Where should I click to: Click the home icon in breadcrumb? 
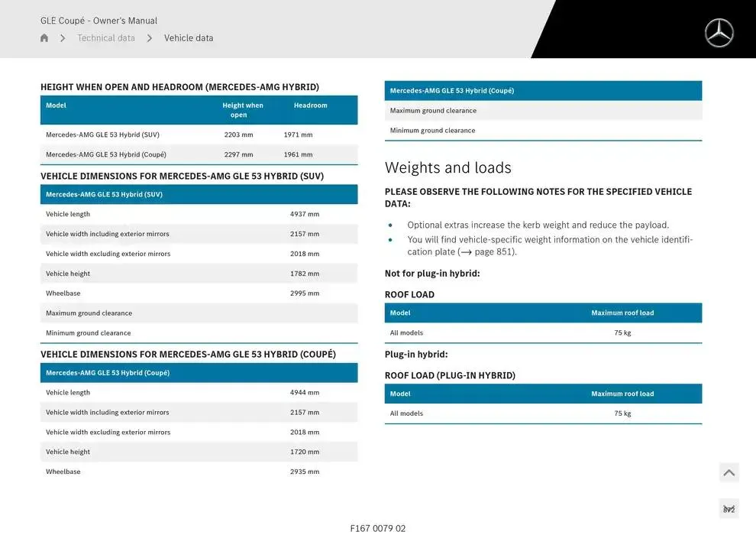coord(44,38)
